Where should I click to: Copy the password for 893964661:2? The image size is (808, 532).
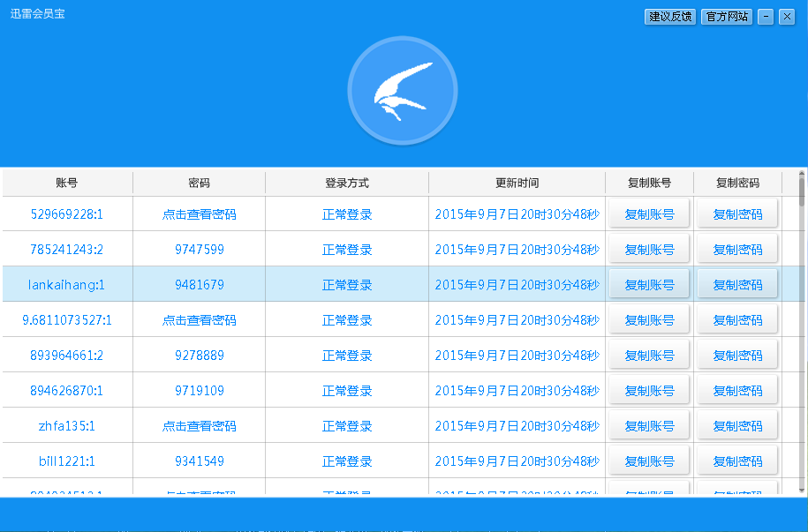point(736,354)
